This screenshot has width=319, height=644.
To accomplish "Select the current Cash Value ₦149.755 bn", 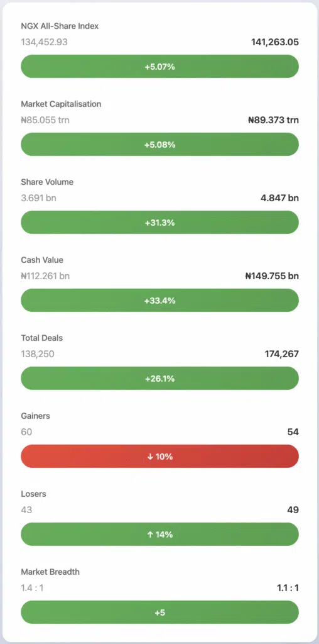I will coord(272,276).
